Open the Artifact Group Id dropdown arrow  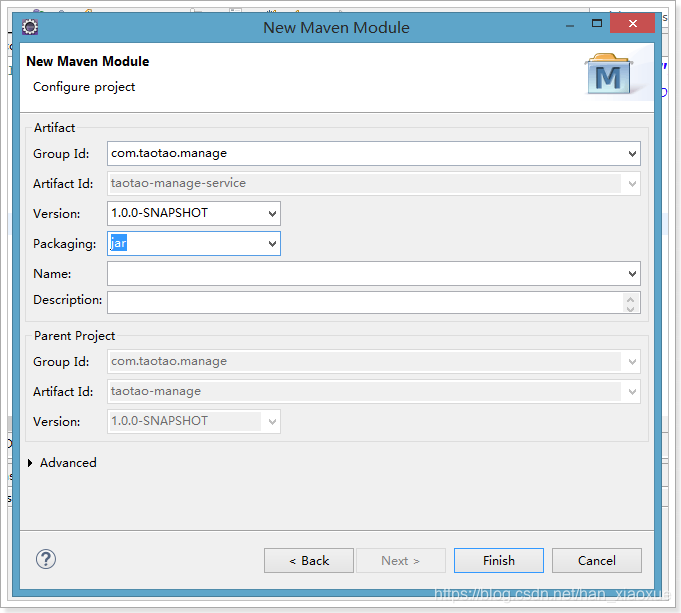(632, 153)
